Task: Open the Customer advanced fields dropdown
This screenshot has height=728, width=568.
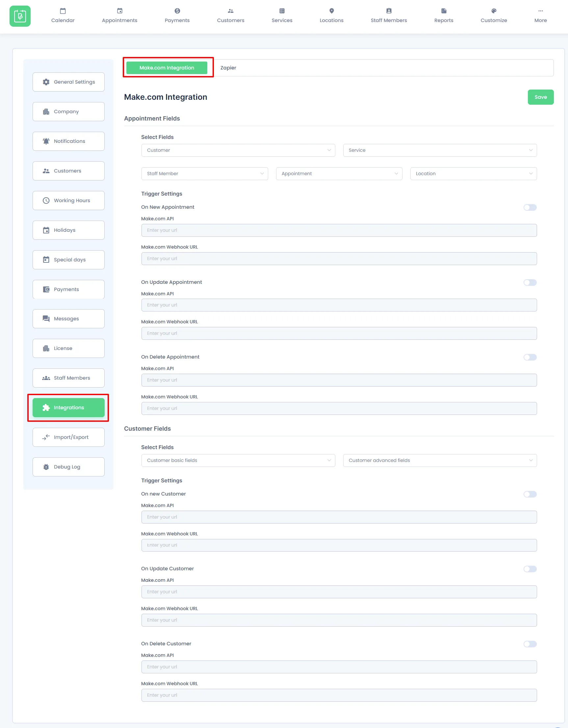Action: click(440, 460)
